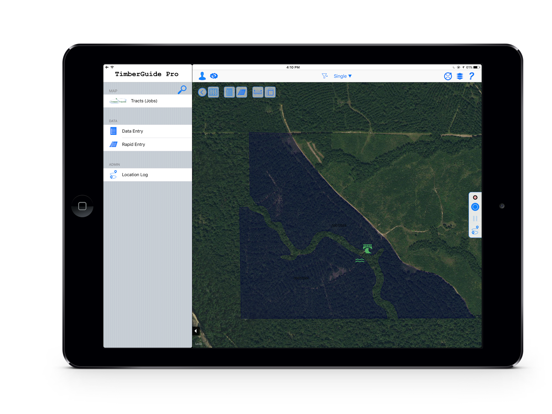Open help via question mark icon
Screen dimensions: 552x414
click(x=471, y=76)
